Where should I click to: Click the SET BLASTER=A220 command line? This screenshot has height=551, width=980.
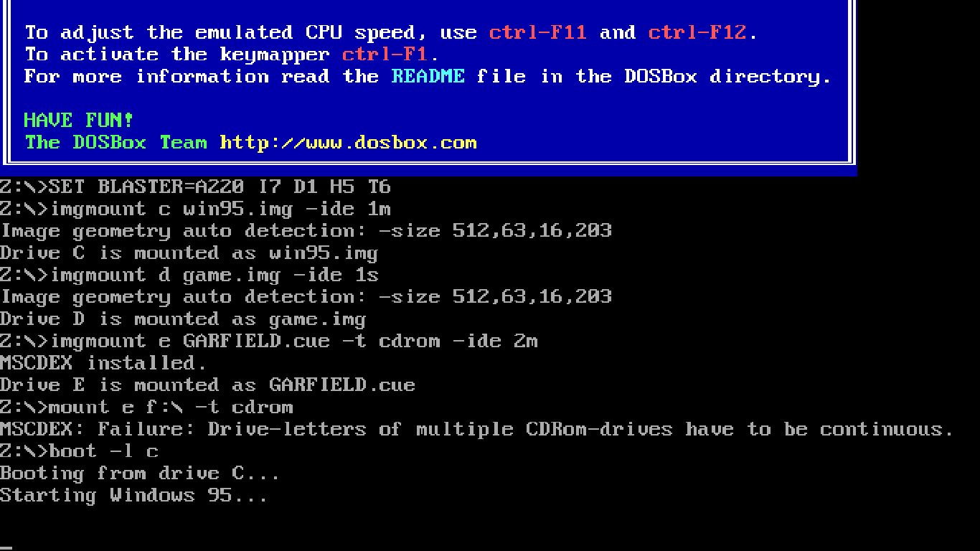219,187
